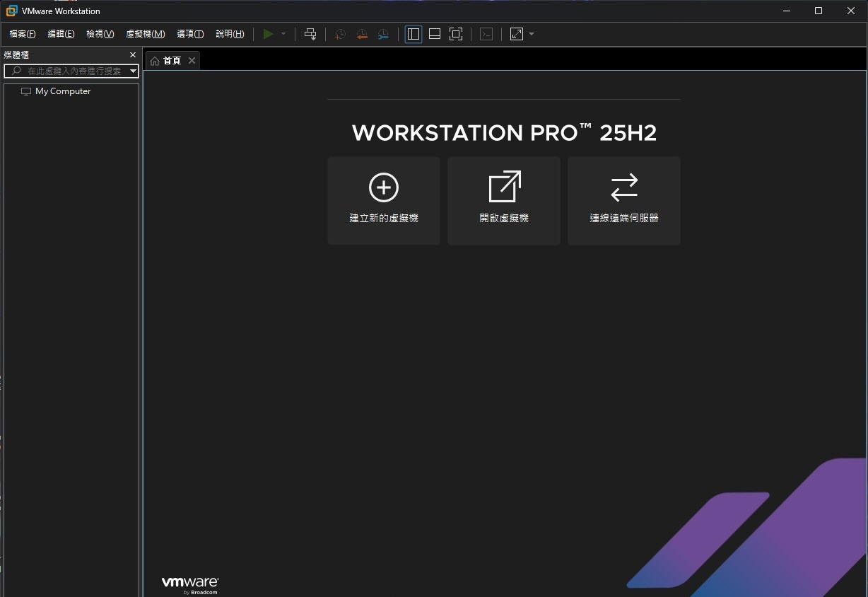Select My Computer in the library tree
The height and width of the screenshot is (597, 868).
[x=63, y=91]
